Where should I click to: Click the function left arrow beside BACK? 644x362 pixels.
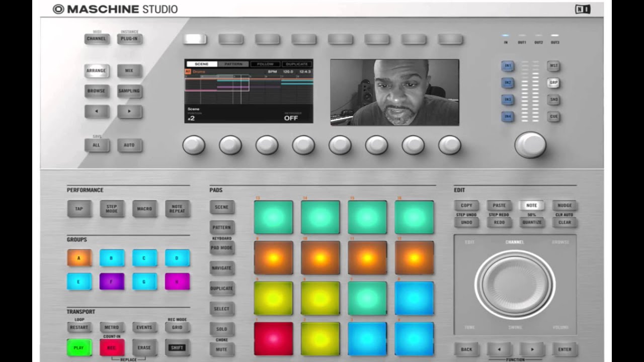click(499, 349)
